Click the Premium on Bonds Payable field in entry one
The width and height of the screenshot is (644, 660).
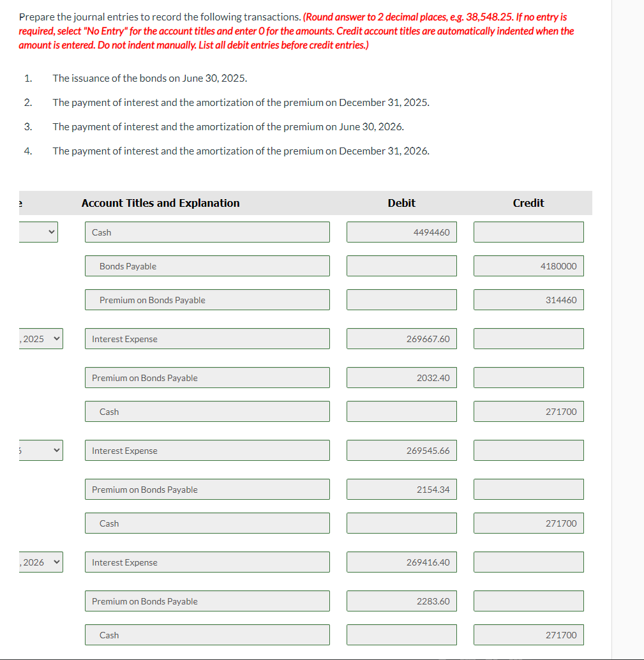click(x=207, y=299)
